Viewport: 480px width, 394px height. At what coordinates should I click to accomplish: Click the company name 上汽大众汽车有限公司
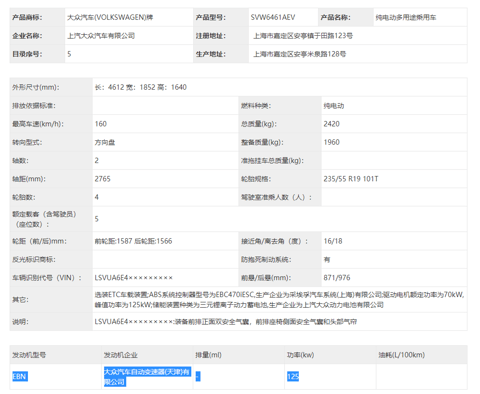101,36
